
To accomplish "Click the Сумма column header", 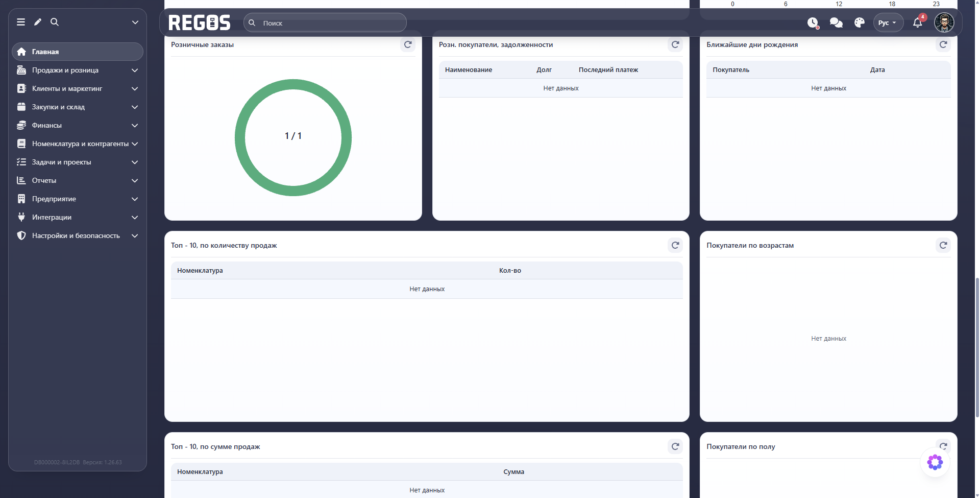I will (513, 471).
